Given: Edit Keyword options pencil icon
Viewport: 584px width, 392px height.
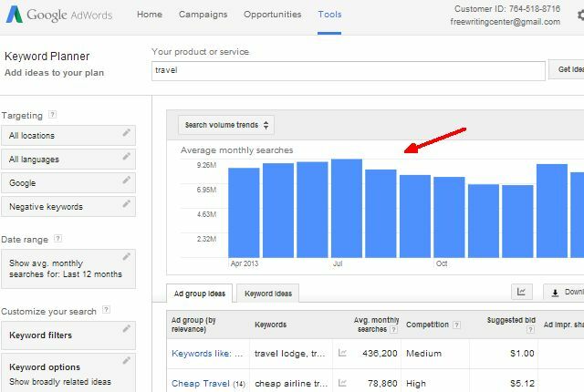Looking at the screenshot, I should [127, 360].
